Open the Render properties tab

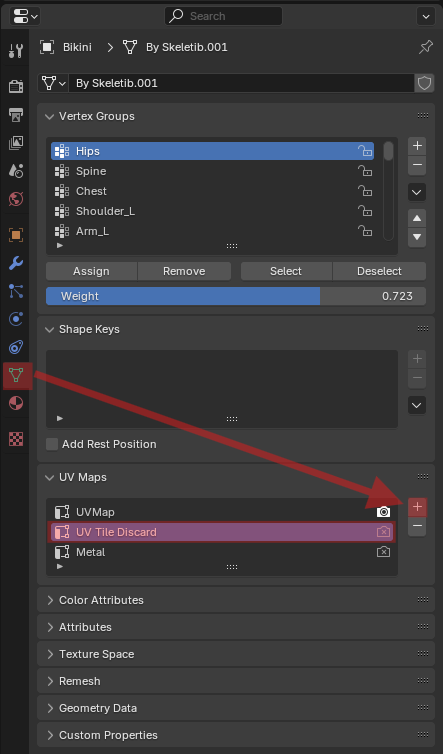(16, 86)
